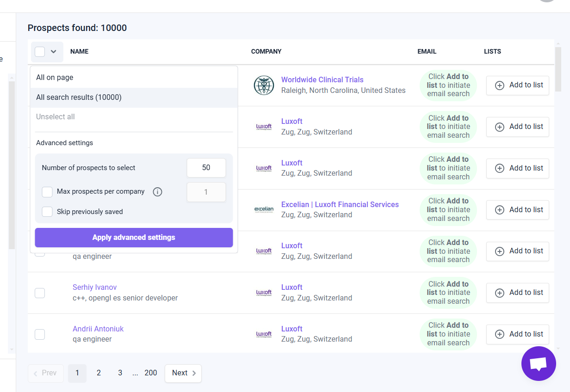Enable Skip previously saved

pos(47,211)
